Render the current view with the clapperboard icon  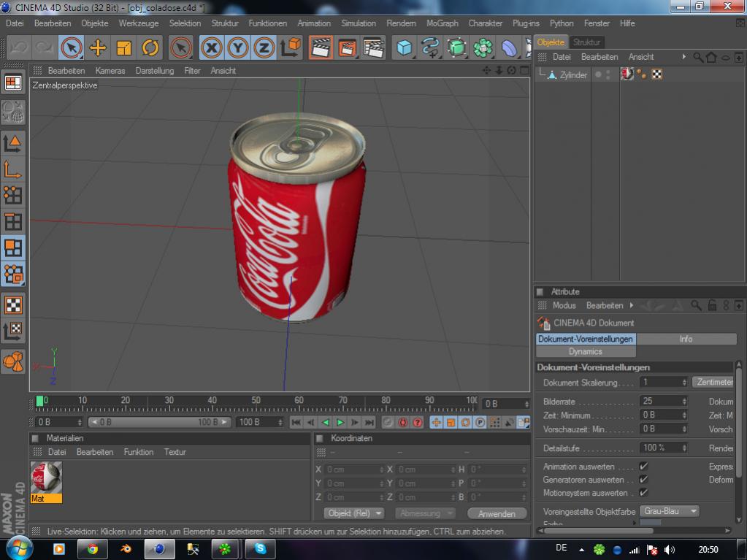tap(320, 48)
